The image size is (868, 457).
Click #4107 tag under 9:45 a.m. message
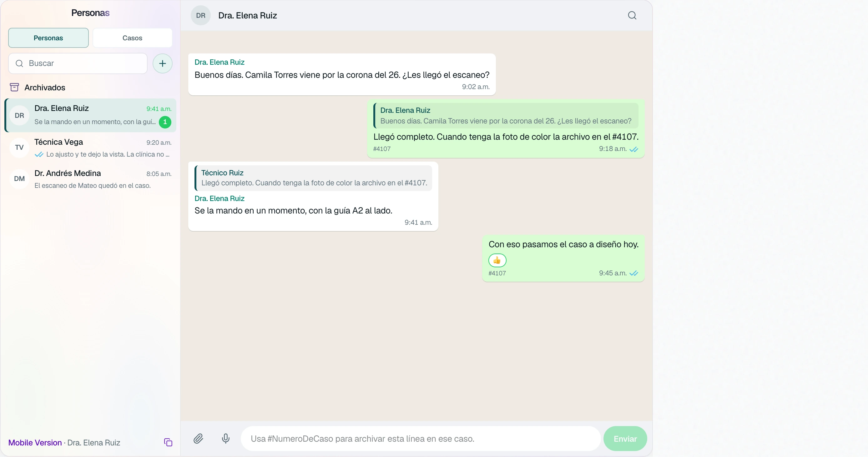497,273
